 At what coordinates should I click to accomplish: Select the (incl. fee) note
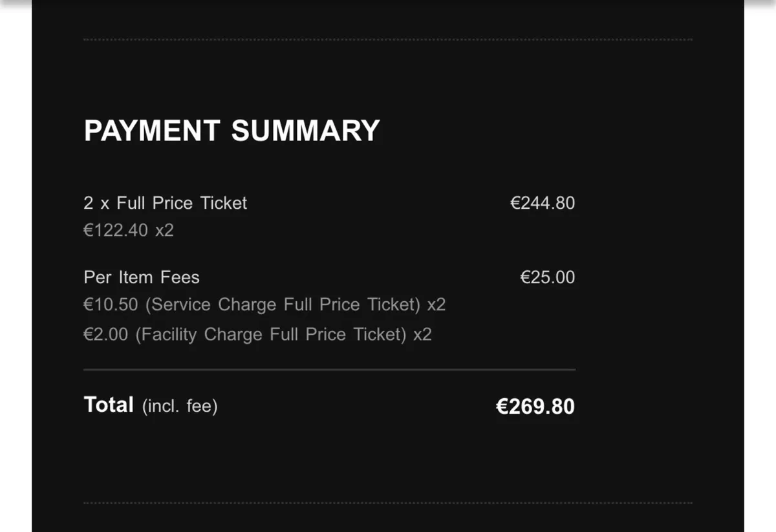pos(180,407)
